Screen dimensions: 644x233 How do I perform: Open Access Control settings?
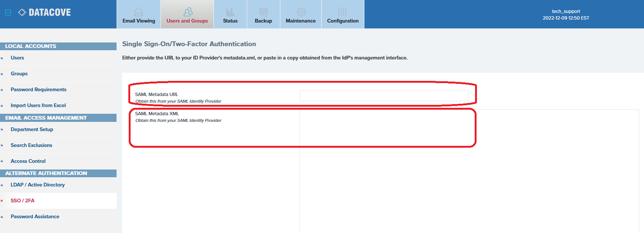(28, 161)
